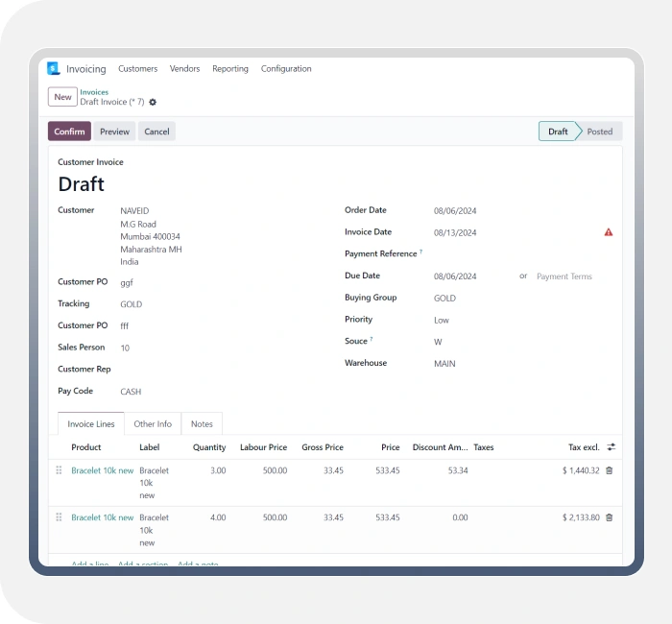This screenshot has width=672, height=624.
Task: Click the subtotal $ 2,133.80
Action: tap(581, 517)
